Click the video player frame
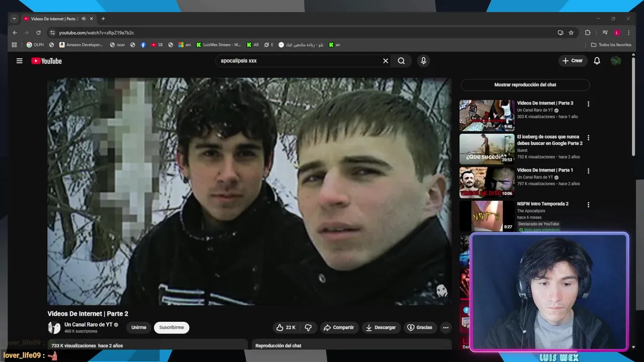This screenshot has height=362, width=644. pyautogui.click(x=250, y=191)
